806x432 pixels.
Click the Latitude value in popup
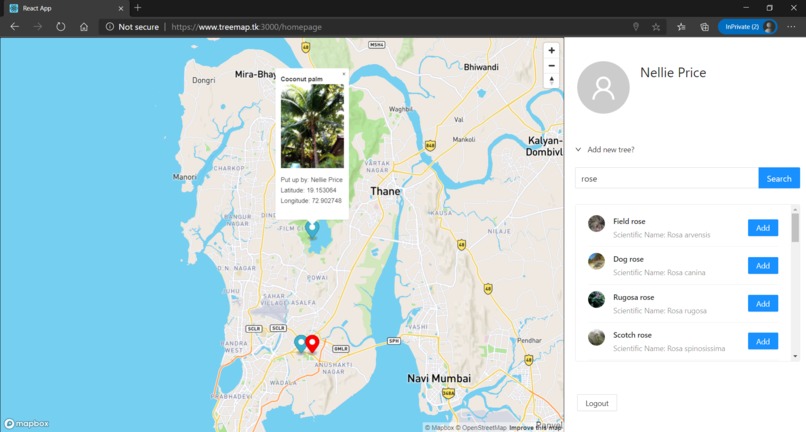point(321,190)
